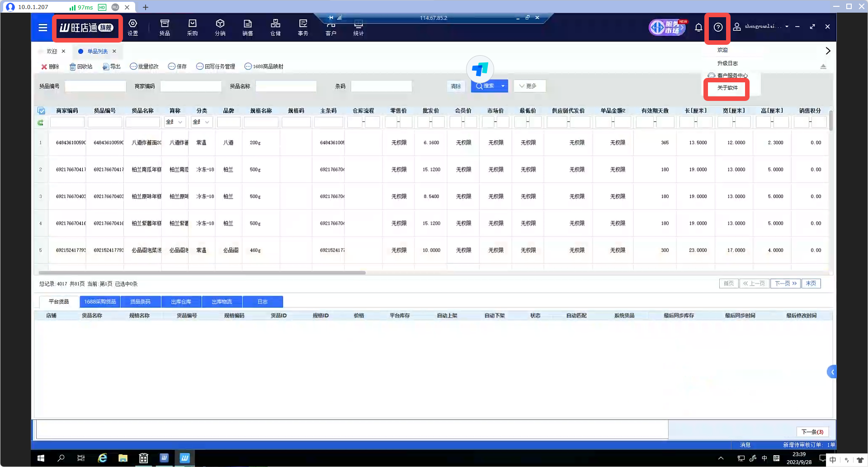
Task: Open the 货品 goods module
Action: tap(165, 27)
